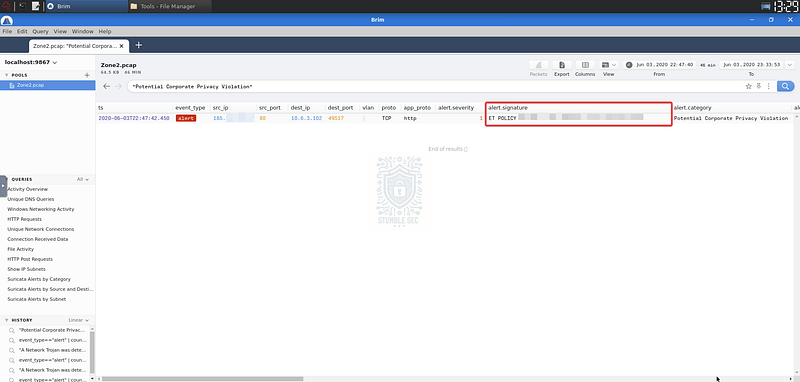
Task: Click the clock icon beside From date
Action: point(629,65)
